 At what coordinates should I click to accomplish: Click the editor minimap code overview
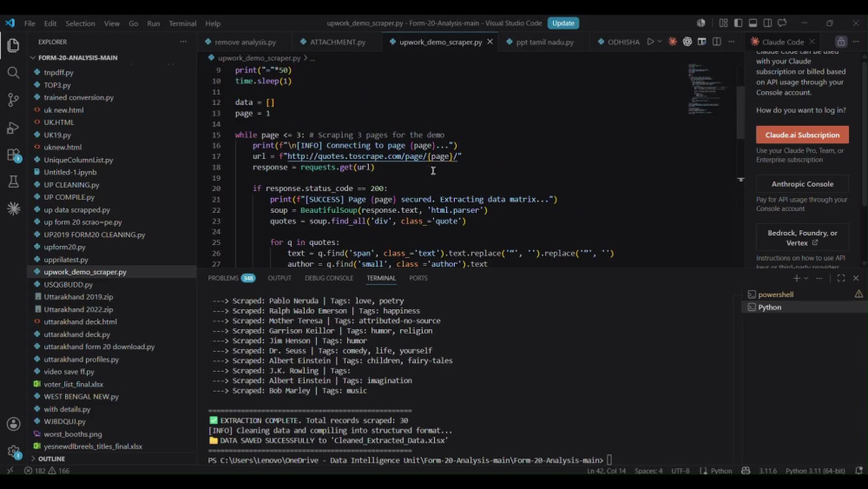[x=707, y=89]
